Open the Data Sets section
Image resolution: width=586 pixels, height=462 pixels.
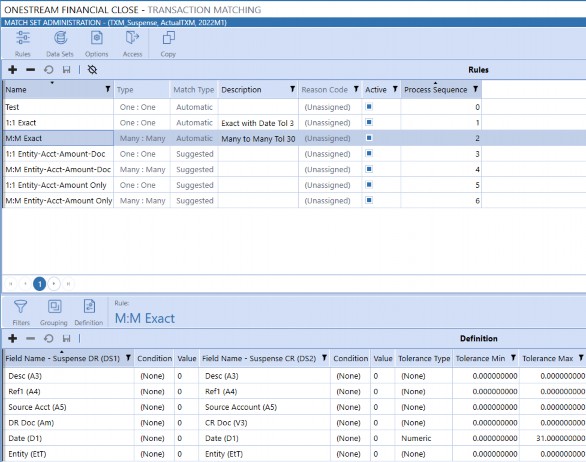point(60,44)
